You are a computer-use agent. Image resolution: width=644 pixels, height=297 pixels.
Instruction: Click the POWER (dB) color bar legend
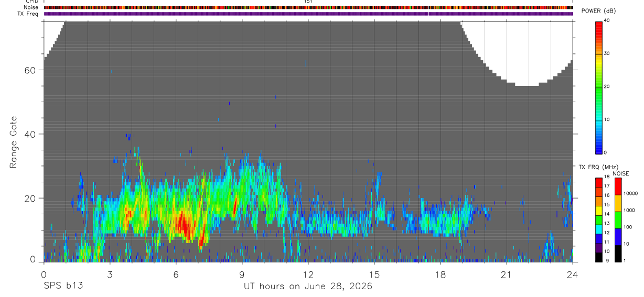click(x=598, y=87)
